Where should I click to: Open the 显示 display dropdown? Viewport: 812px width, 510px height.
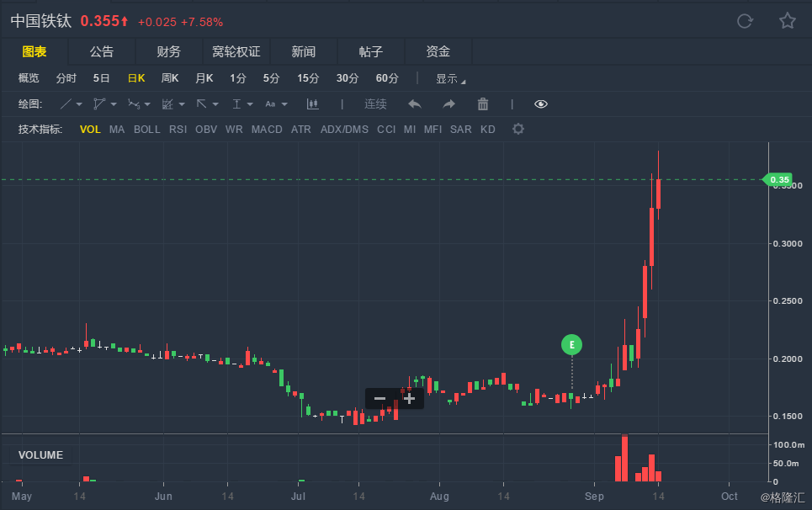[450, 79]
